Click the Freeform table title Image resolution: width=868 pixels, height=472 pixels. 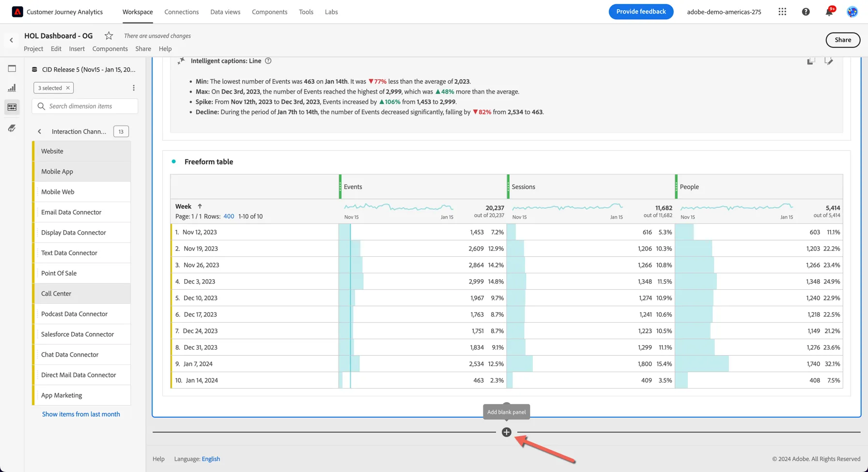(x=209, y=162)
